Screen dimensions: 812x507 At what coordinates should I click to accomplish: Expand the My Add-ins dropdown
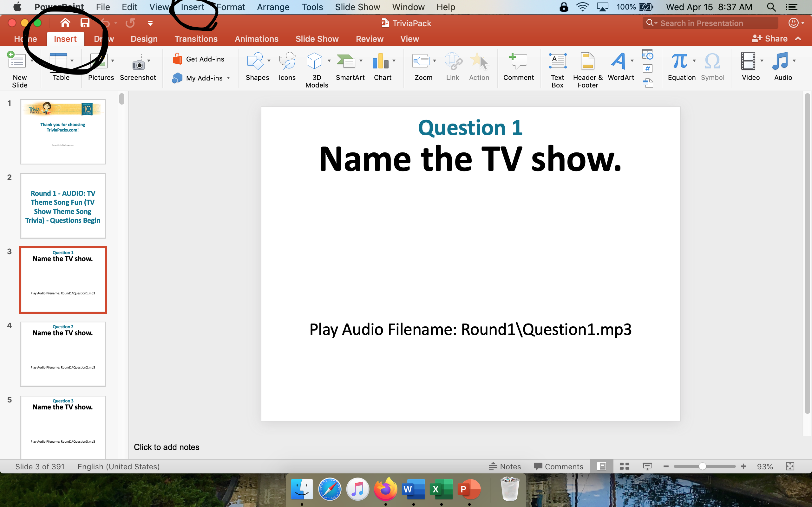tap(228, 78)
